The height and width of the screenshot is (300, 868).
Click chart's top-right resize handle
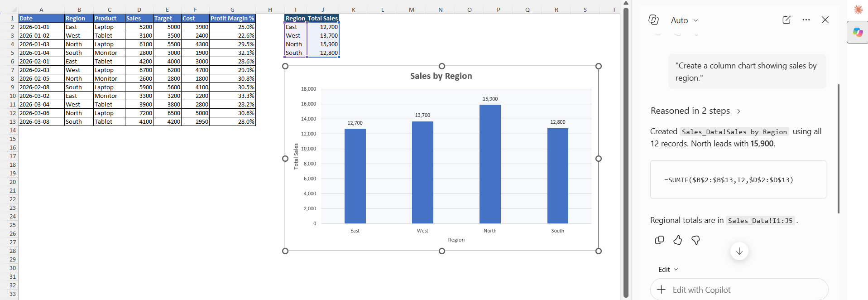(x=598, y=66)
